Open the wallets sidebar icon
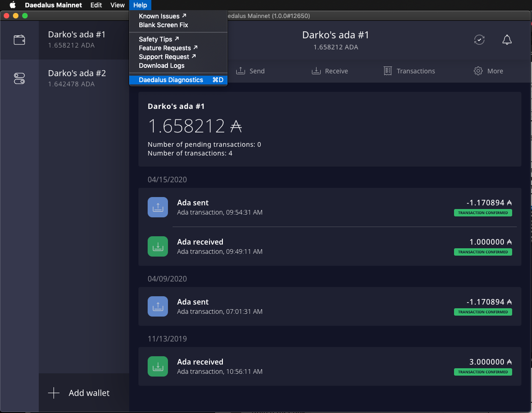This screenshot has height=413, width=532. 19,40
